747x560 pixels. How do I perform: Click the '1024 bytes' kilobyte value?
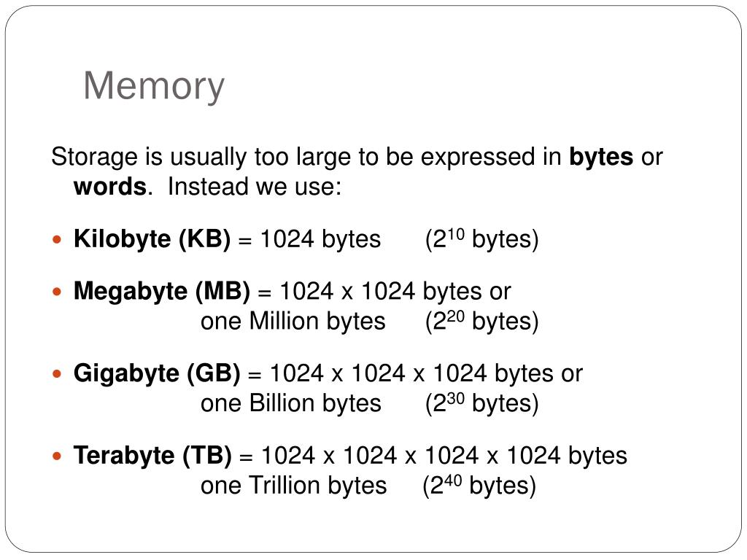321,239
